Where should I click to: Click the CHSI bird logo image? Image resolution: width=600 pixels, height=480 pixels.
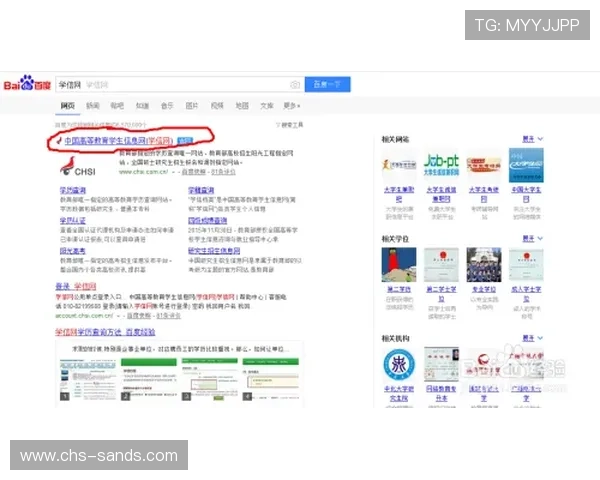78,167
